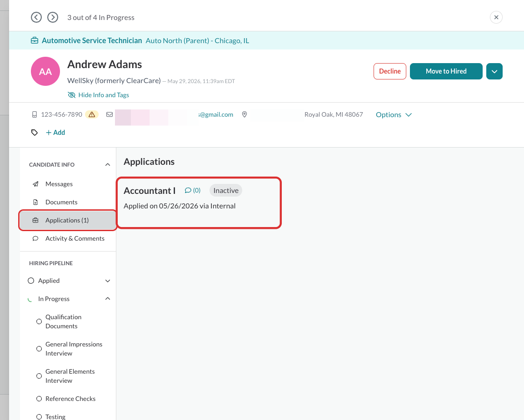Viewport: 524px width, 420px height.
Task: Click the phone number 123-456-7890
Action: coord(61,115)
